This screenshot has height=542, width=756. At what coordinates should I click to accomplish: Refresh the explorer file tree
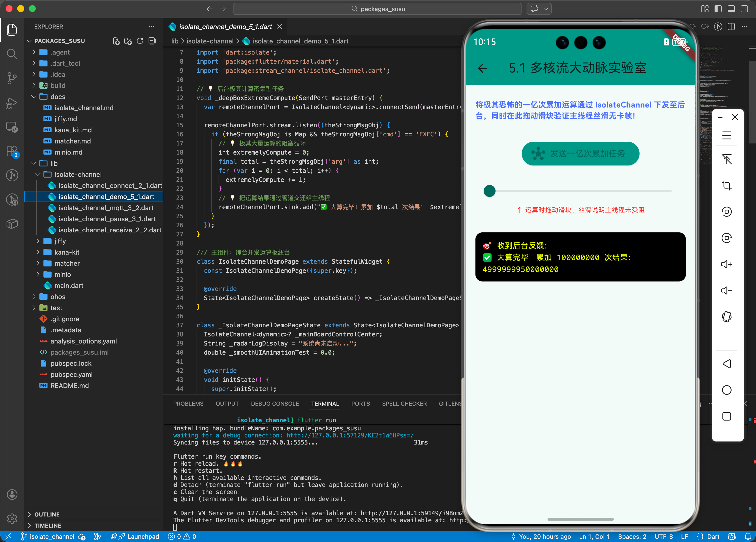click(140, 41)
